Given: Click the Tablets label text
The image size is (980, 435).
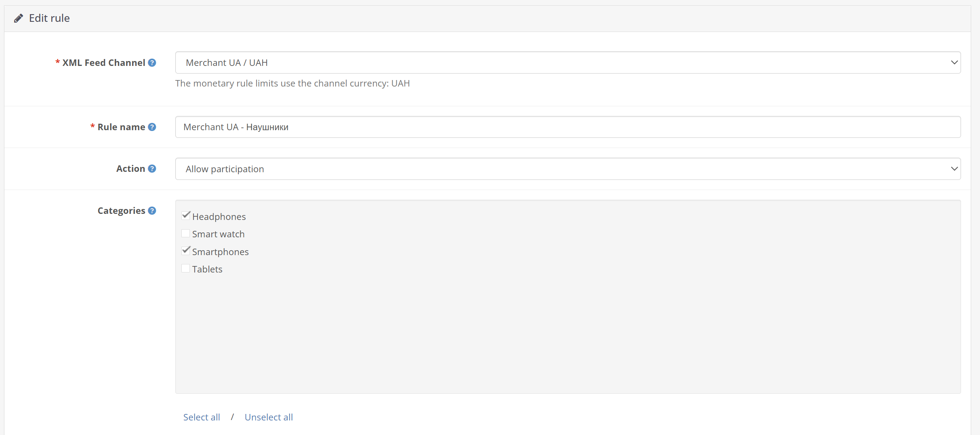Looking at the screenshot, I should click(x=207, y=269).
